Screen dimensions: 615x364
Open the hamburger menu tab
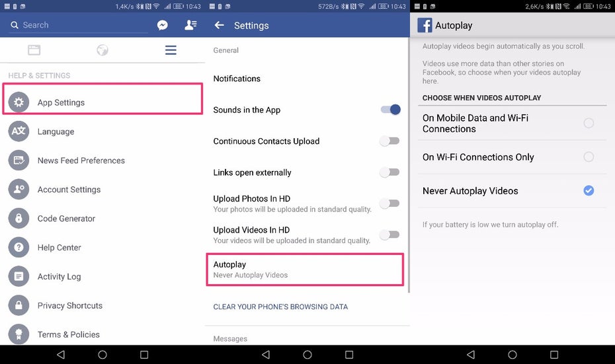[171, 50]
